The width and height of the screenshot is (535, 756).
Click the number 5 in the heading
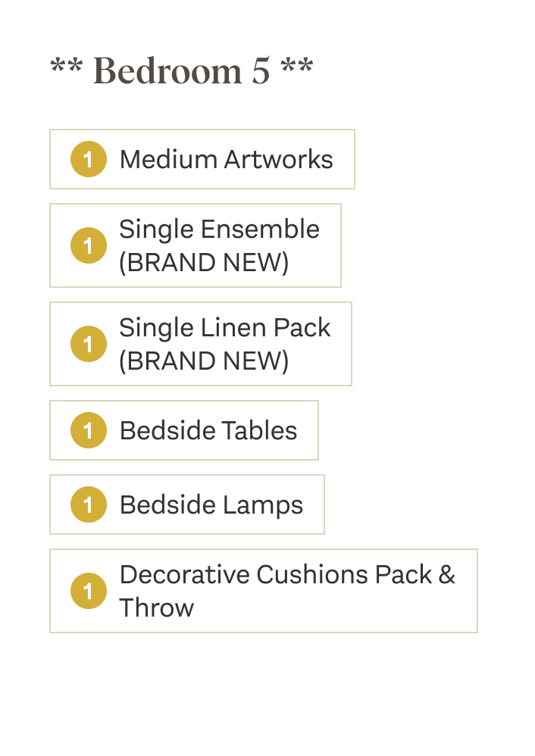(260, 71)
